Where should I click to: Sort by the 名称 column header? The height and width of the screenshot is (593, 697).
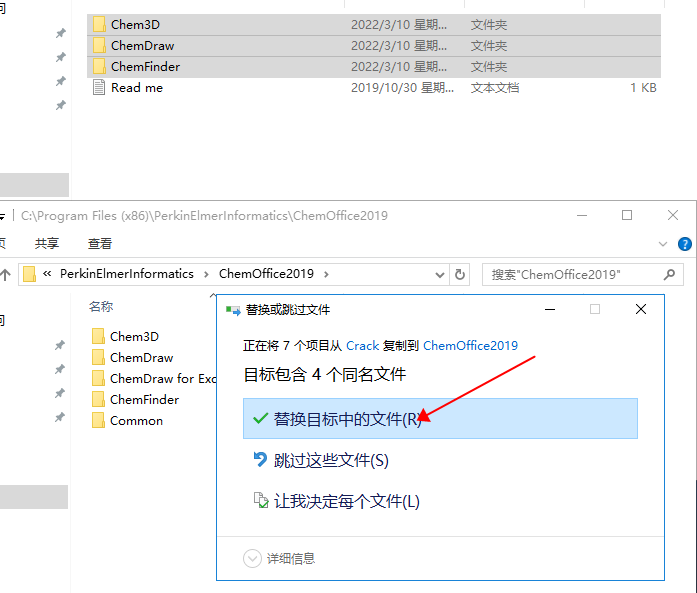coord(101,306)
